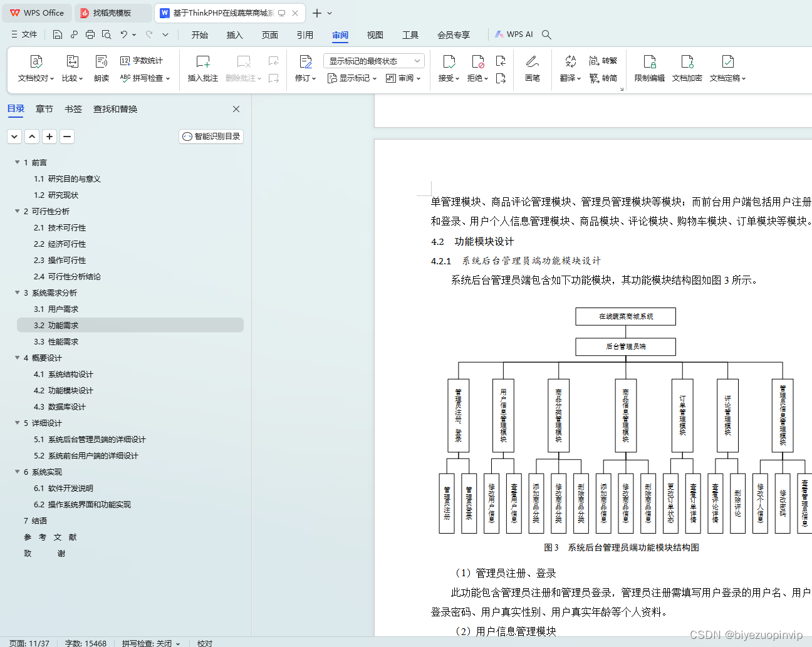
Task: Open 查找和替换 navigation tab
Action: [115, 109]
